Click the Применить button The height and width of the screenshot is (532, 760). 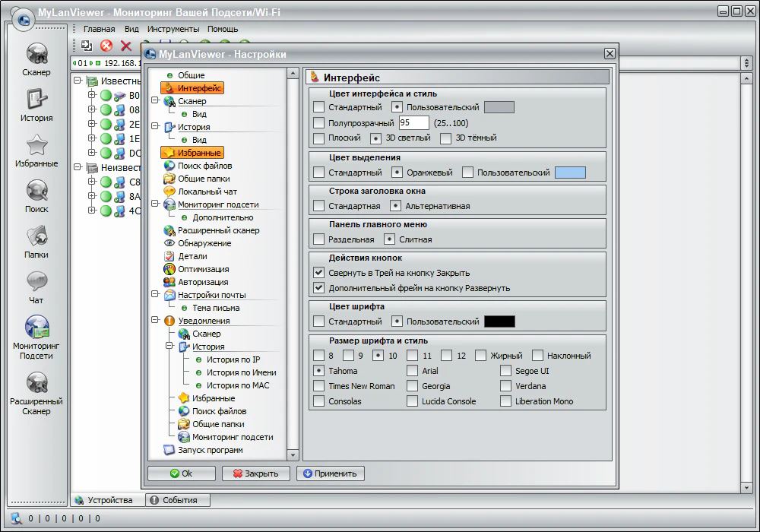coord(331,473)
